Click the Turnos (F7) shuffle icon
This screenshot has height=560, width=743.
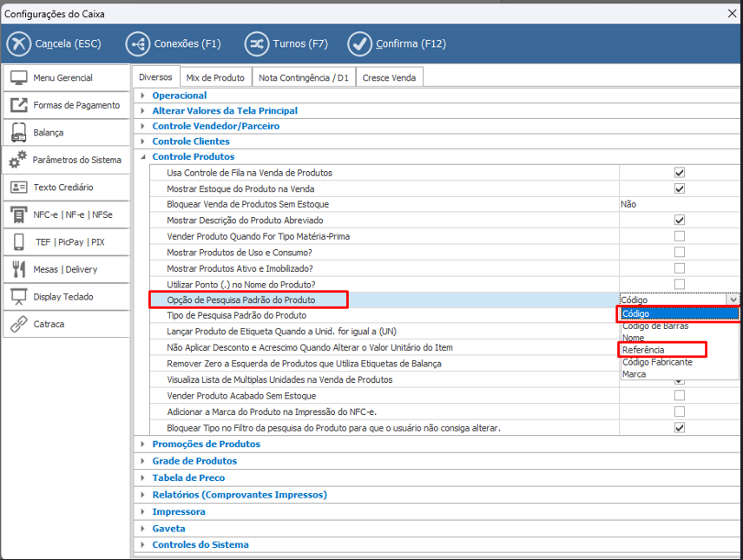pos(257,43)
